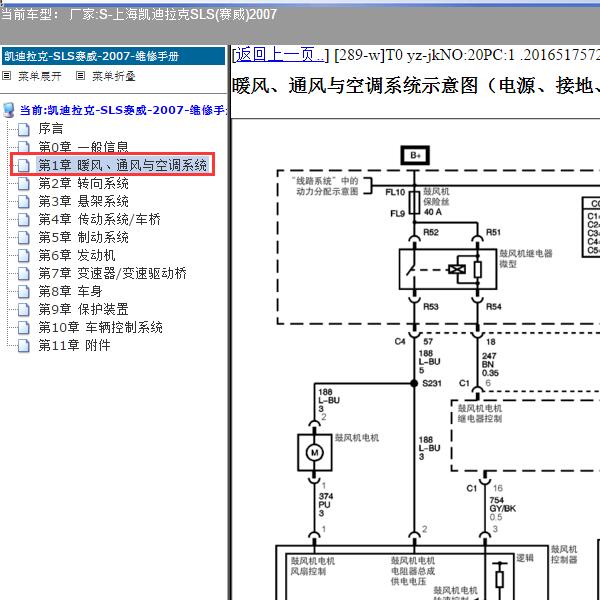Viewport: 600px width, 600px height.
Task: Click the page icon beside 第2章 转向系统
Action: [24, 184]
